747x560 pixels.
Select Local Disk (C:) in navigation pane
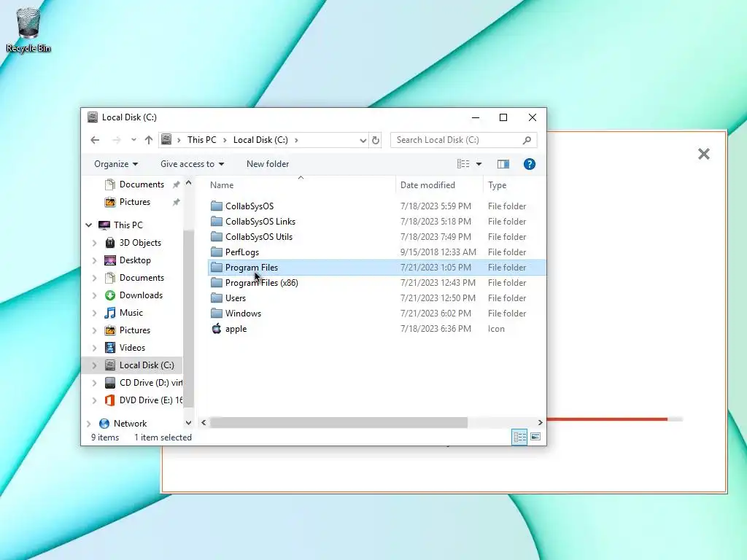(147, 365)
